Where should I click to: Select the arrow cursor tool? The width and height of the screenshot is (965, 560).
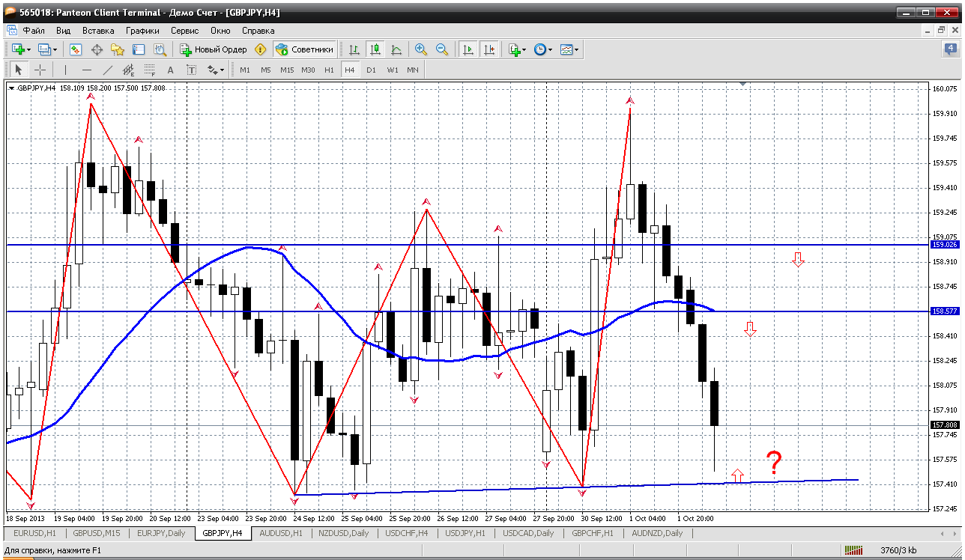point(19,70)
